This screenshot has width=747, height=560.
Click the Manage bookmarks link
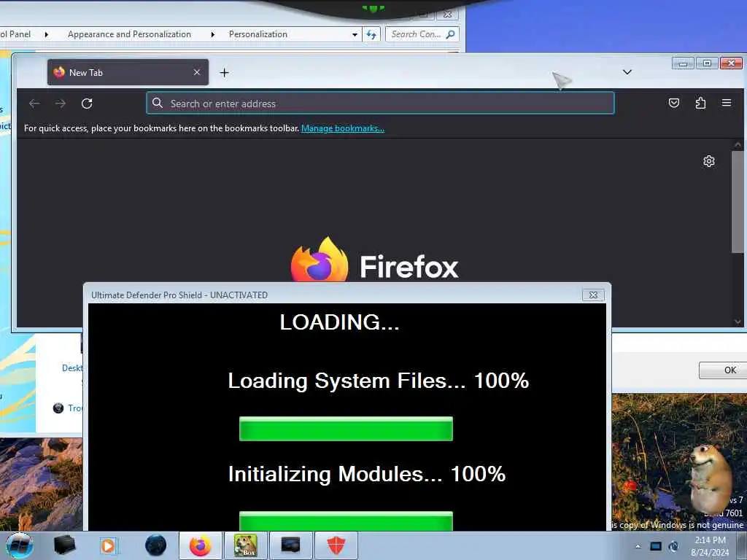click(343, 128)
